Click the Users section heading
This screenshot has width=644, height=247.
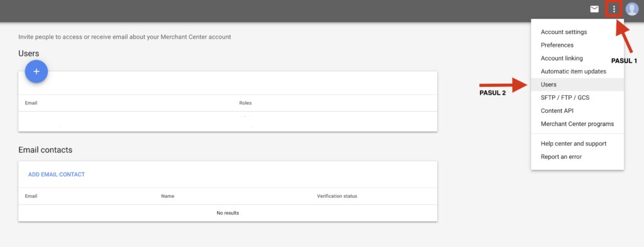tap(29, 54)
